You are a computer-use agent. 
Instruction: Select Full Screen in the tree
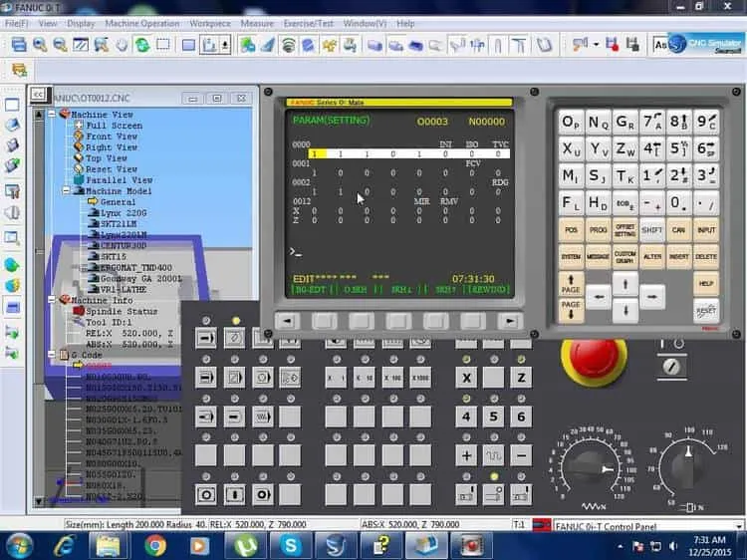(x=114, y=126)
